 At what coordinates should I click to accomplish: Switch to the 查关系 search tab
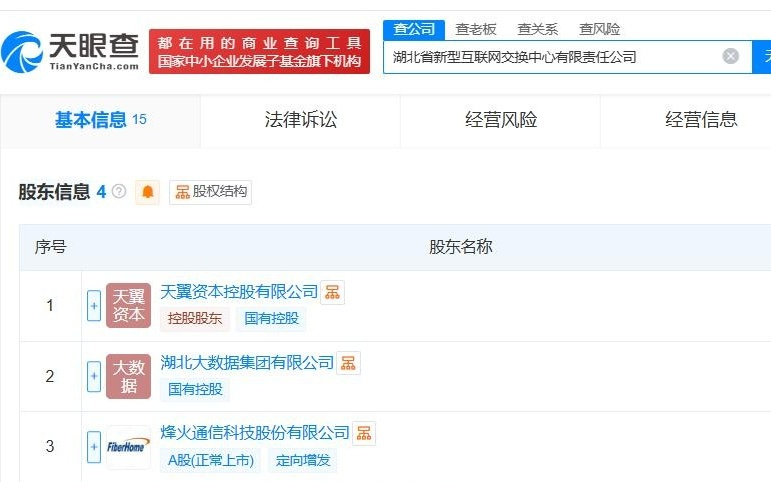pos(537,30)
